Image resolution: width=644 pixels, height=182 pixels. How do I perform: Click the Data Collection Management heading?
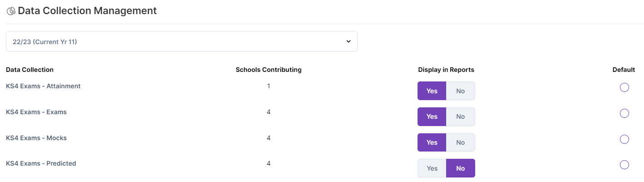tap(87, 11)
